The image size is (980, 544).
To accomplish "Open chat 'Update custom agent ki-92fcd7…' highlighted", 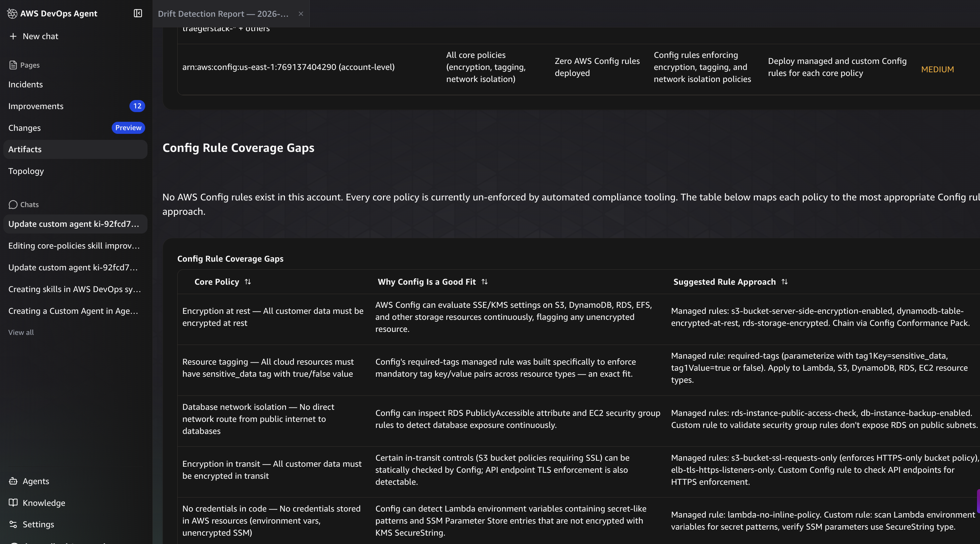I will pos(75,224).
